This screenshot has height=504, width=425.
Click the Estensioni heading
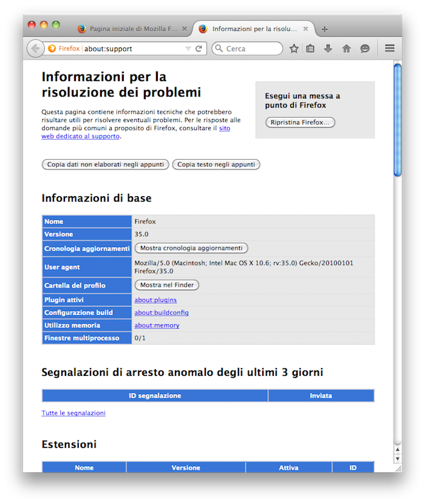[69, 444]
